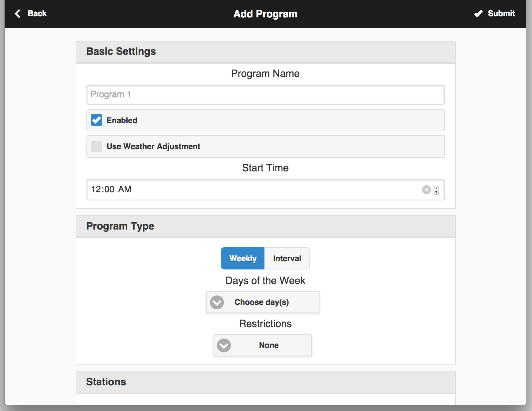Go back using the Back text
The width and height of the screenshot is (532, 411).
click(37, 14)
